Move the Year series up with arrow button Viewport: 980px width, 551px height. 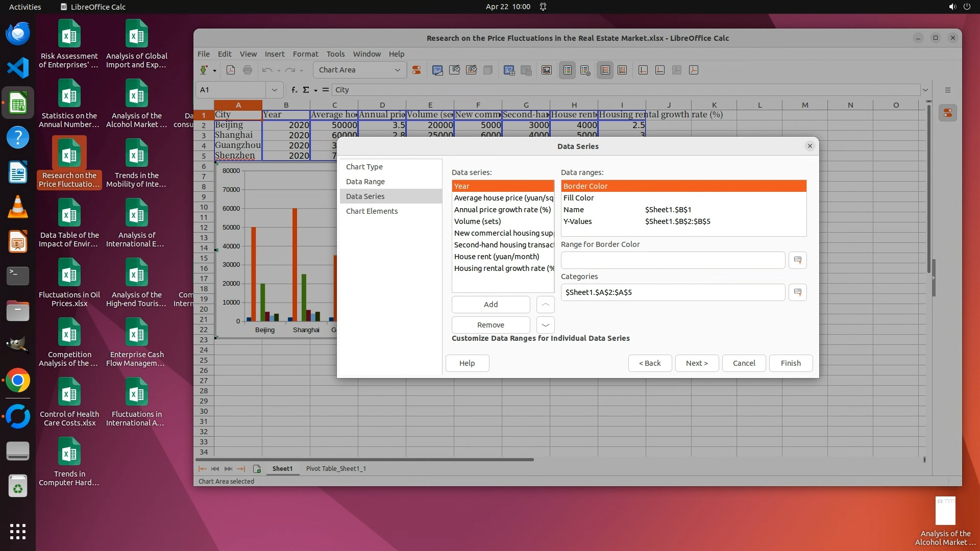click(x=545, y=305)
